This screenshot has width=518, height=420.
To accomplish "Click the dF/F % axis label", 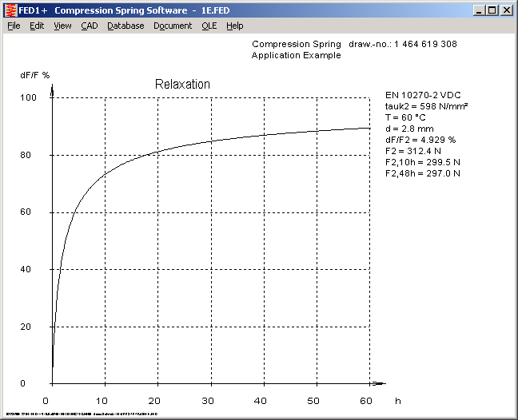I will click(x=34, y=75).
